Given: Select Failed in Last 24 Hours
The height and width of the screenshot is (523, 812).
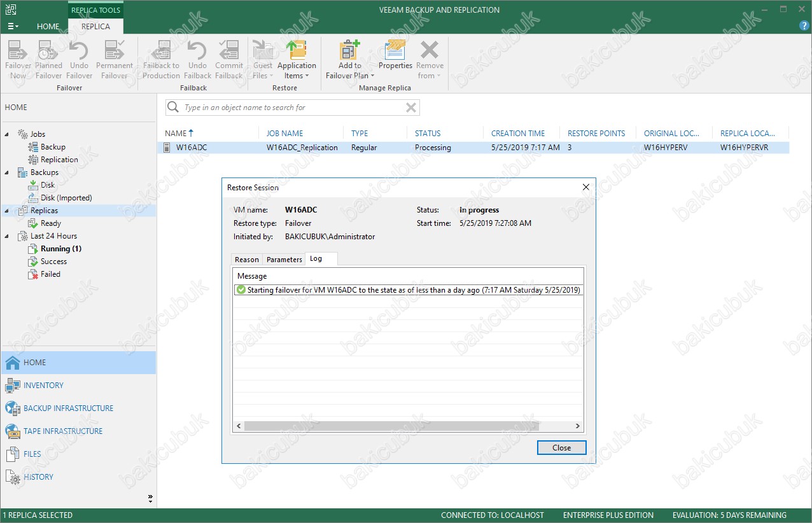Looking at the screenshot, I should [51, 274].
